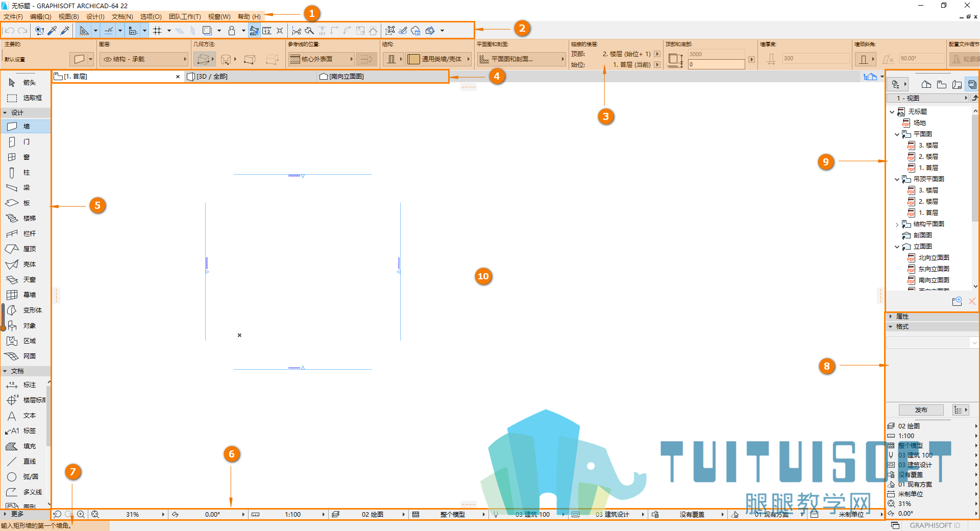The width and height of the screenshot is (980, 531).
Task: Toggle the suspend groups lock icon
Action: tap(232, 31)
